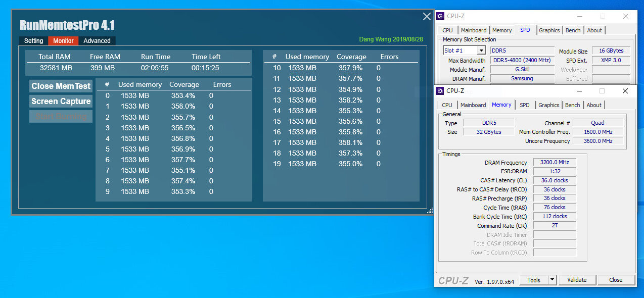The image size is (644, 298).
Task: Click the Tools button in CPU-Z
Action: pyautogui.click(x=534, y=280)
